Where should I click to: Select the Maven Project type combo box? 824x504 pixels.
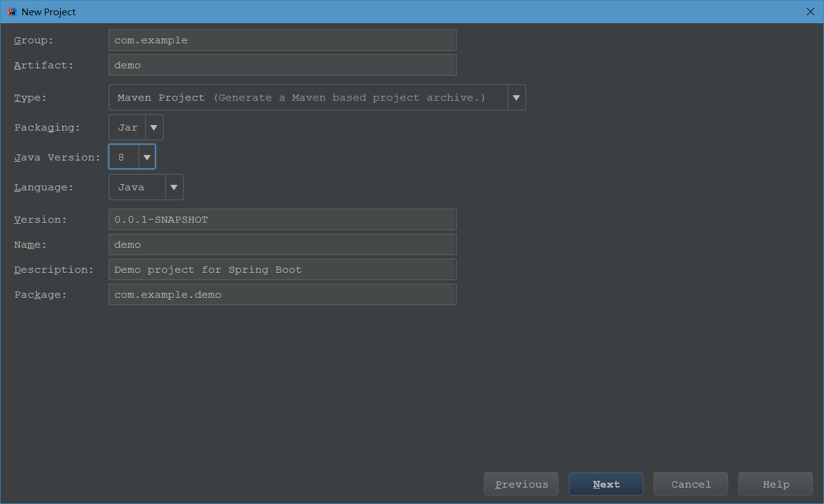click(317, 98)
